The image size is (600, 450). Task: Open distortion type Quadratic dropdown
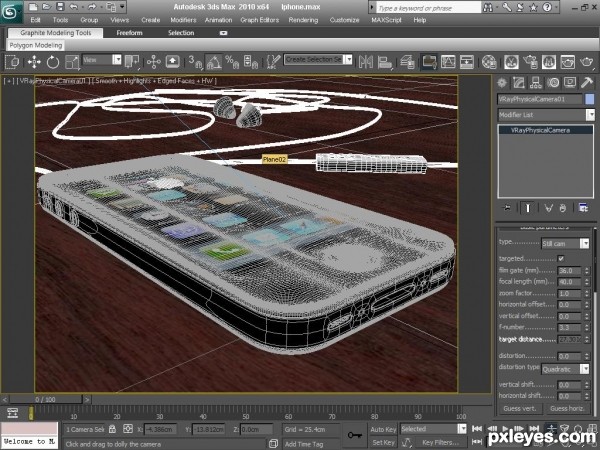pos(565,369)
